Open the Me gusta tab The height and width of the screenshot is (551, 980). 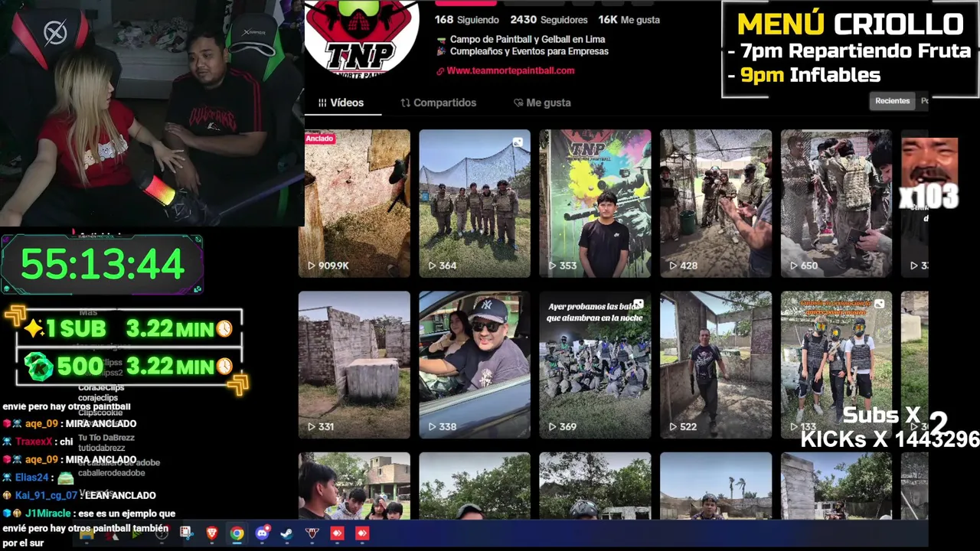click(x=542, y=103)
